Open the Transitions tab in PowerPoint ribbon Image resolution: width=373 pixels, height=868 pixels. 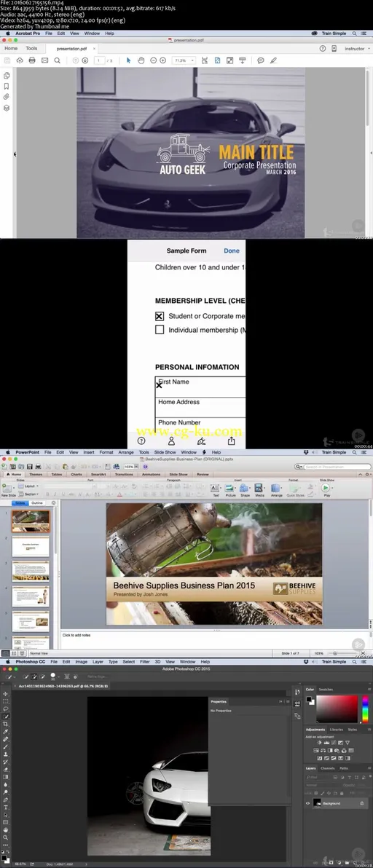(124, 474)
